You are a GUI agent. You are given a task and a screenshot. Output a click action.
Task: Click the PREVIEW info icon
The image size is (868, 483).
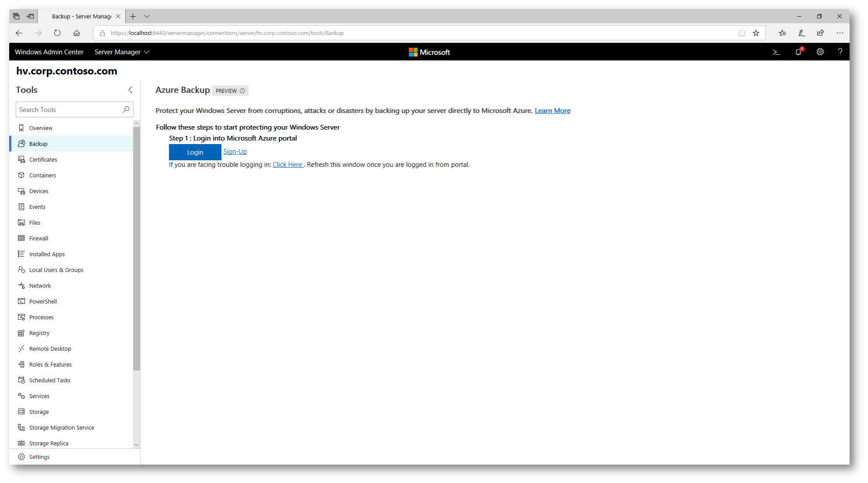pos(243,91)
